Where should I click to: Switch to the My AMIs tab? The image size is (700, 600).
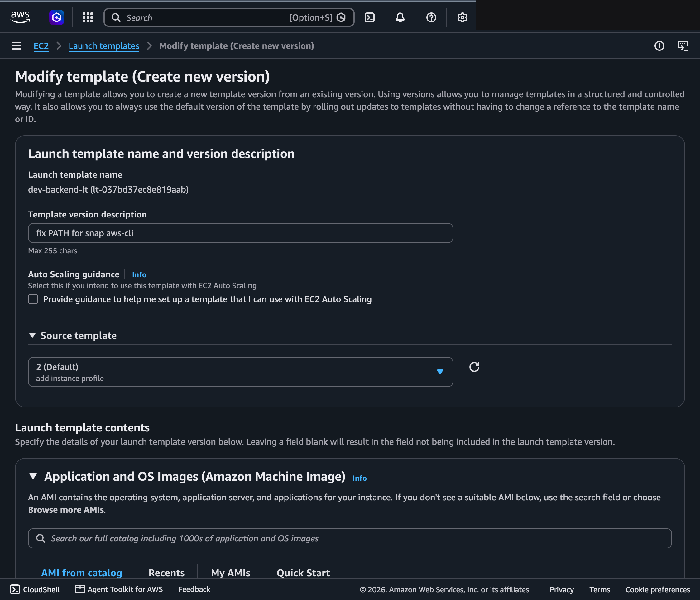click(x=230, y=573)
